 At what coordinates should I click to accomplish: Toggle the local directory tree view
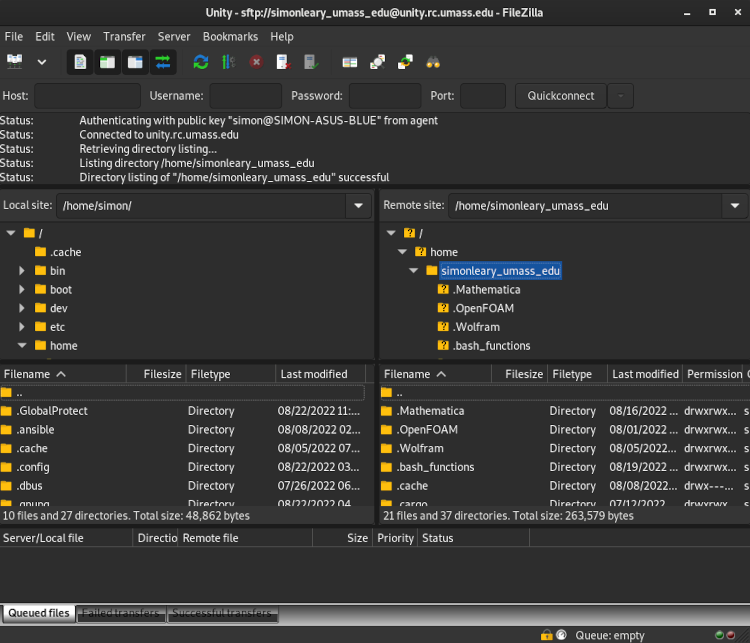[x=107, y=61]
